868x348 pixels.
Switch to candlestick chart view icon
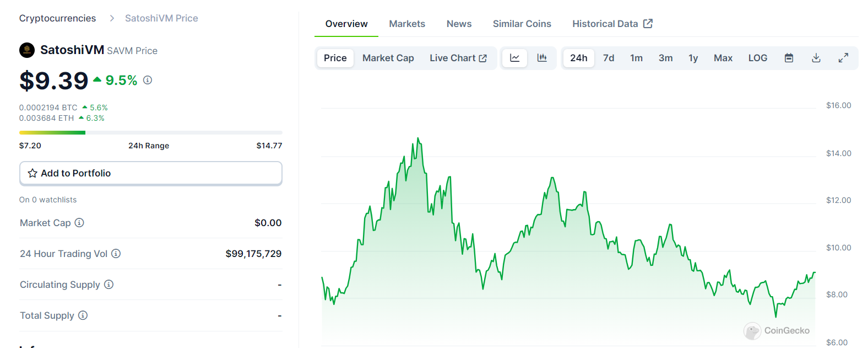542,58
